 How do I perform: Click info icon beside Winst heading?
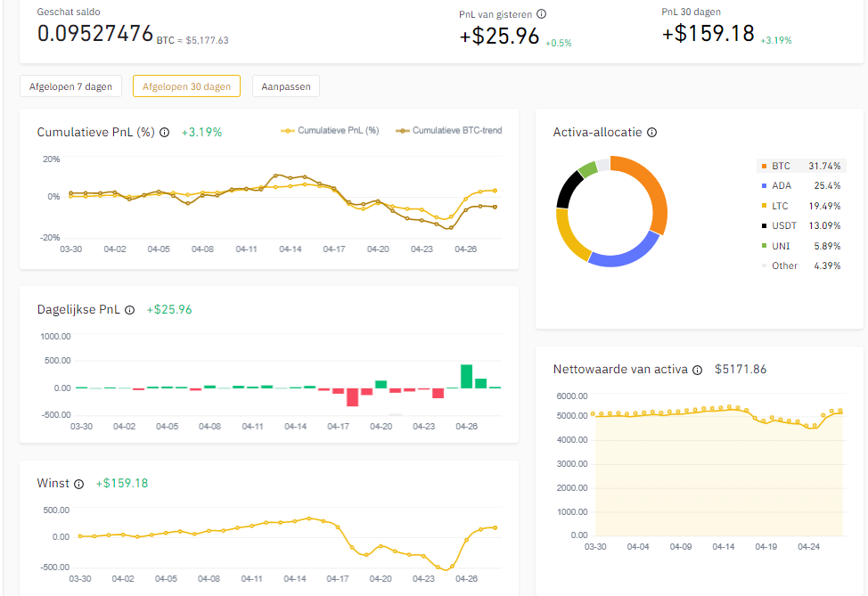[x=78, y=484]
